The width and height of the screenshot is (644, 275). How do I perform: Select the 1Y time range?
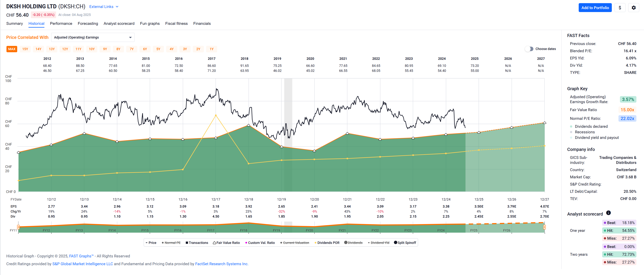[211, 49]
